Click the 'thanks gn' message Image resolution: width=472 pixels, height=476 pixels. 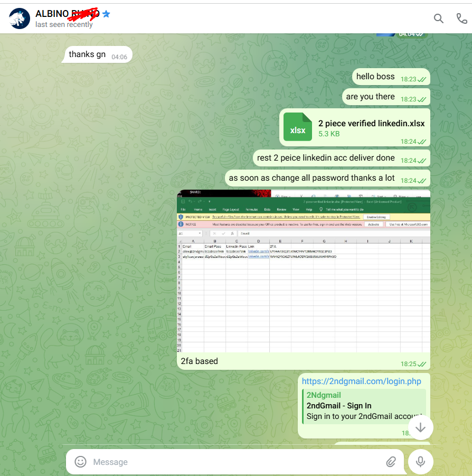click(x=97, y=54)
